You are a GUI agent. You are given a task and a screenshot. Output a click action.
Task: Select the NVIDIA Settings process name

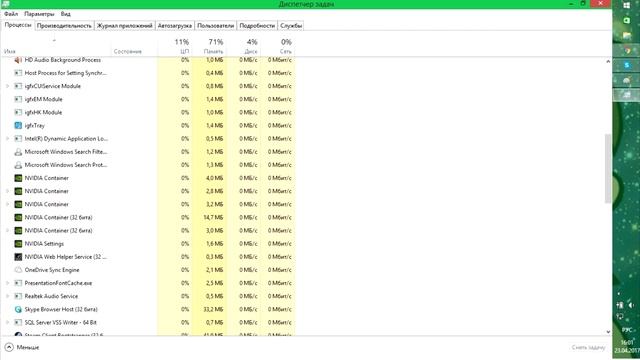[44, 244]
